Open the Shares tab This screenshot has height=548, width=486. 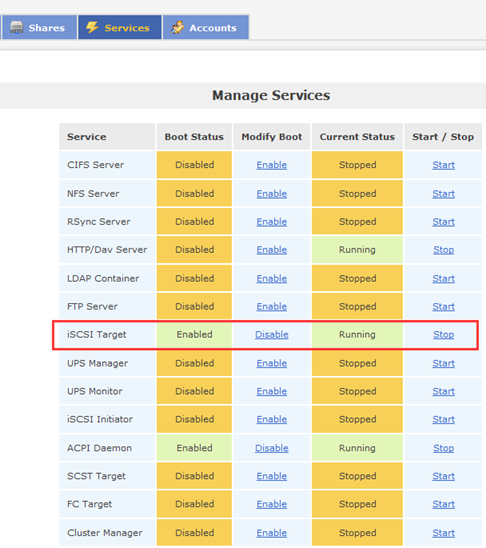pos(39,27)
